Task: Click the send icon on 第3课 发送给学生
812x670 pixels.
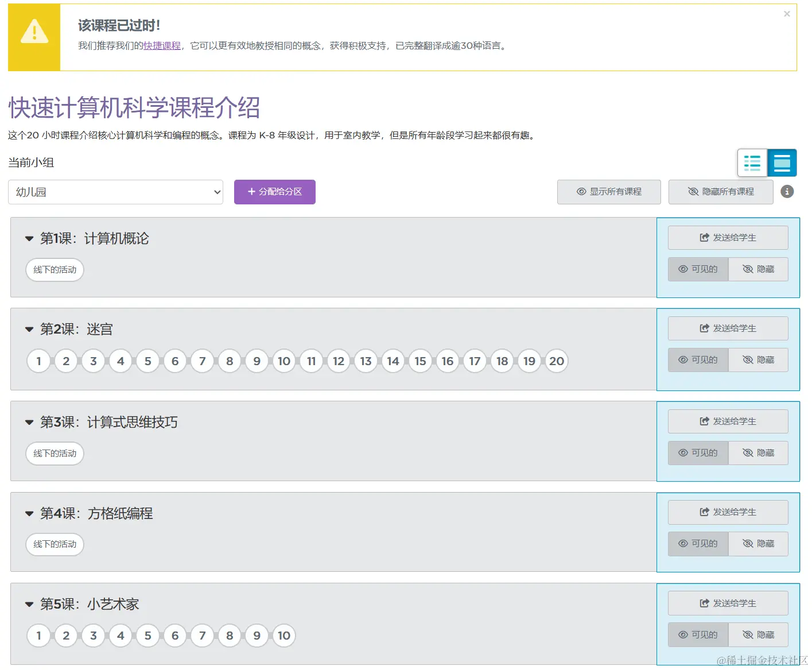Action: pyautogui.click(x=704, y=421)
